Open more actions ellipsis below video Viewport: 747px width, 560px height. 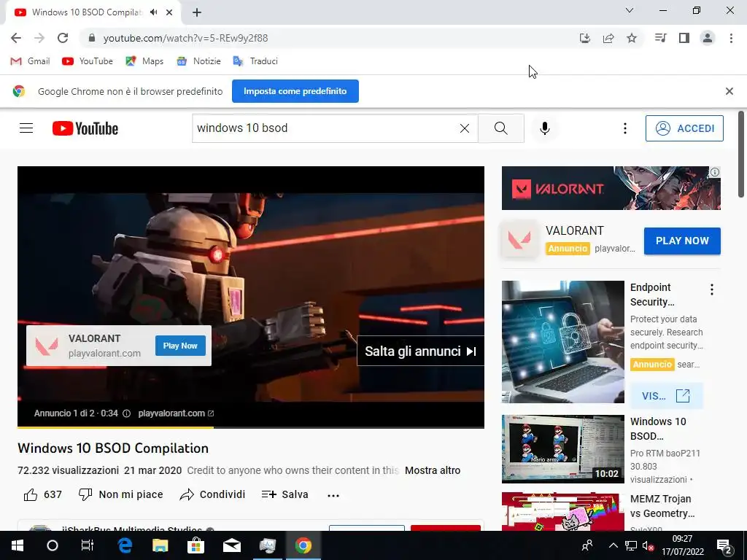point(333,495)
